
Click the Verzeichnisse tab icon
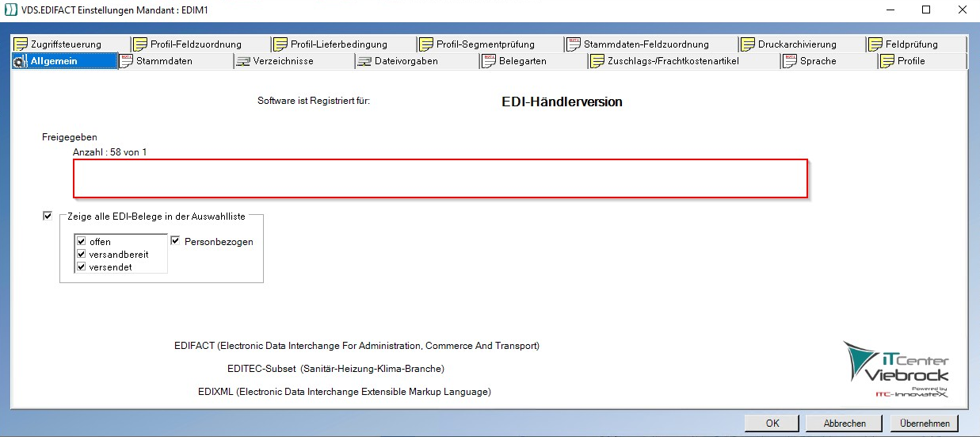pyautogui.click(x=242, y=61)
